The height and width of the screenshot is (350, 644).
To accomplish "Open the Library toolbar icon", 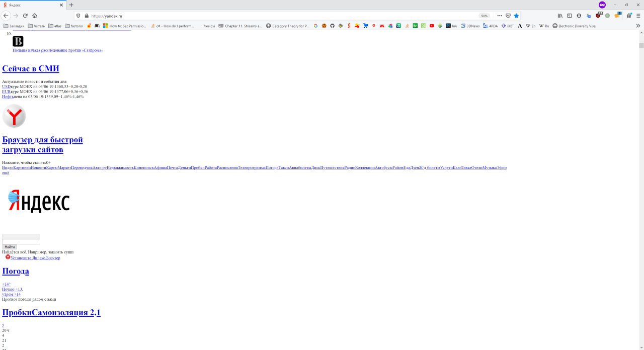I will coord(560,16).
